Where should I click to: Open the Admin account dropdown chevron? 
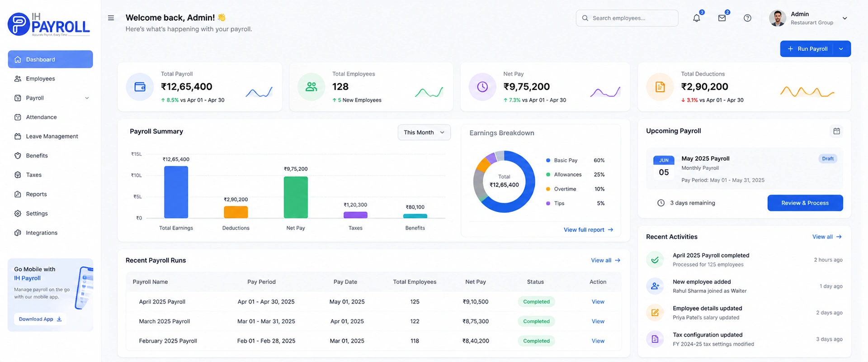845,18
